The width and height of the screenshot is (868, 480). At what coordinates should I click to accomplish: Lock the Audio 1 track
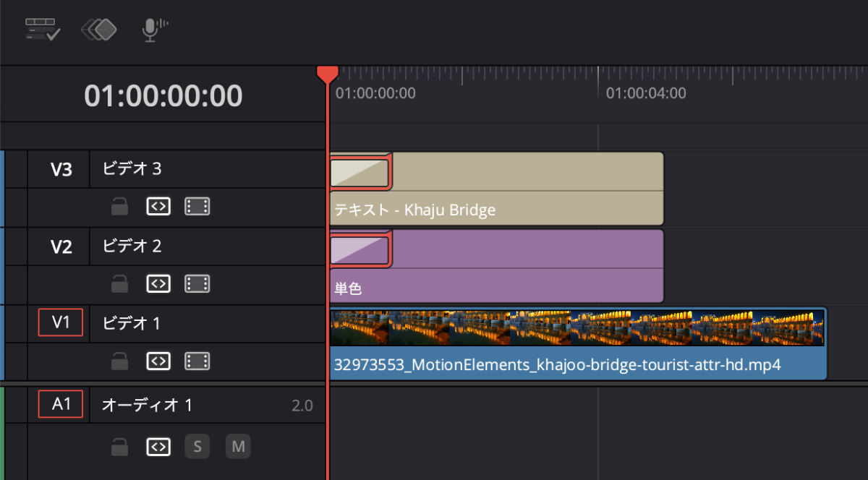tap(120, 447)
